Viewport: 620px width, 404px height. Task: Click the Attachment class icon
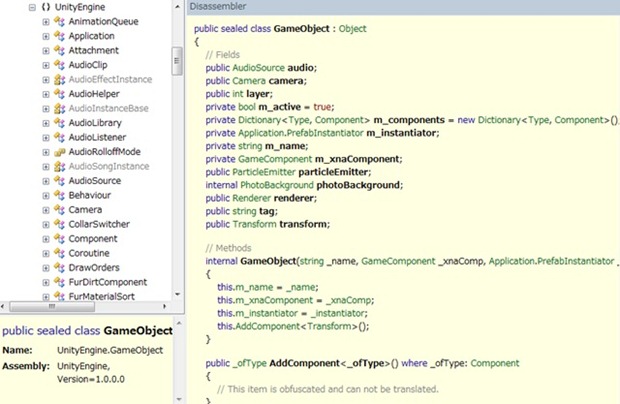pyautogui.click(x=59, y=51)
